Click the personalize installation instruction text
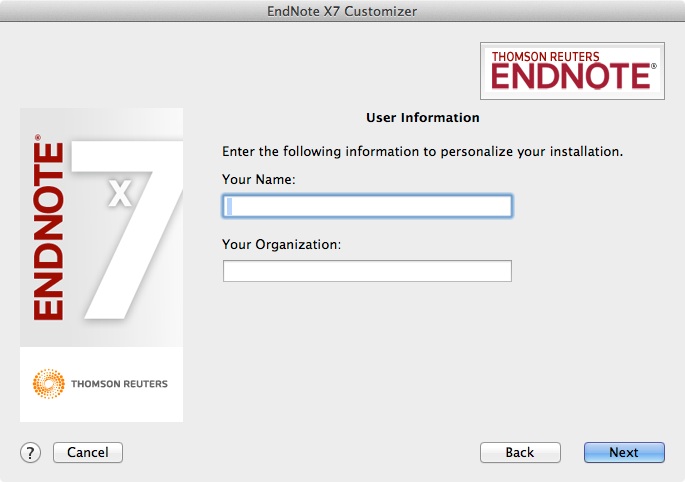The image size is (685, 482). coord(422,152)
